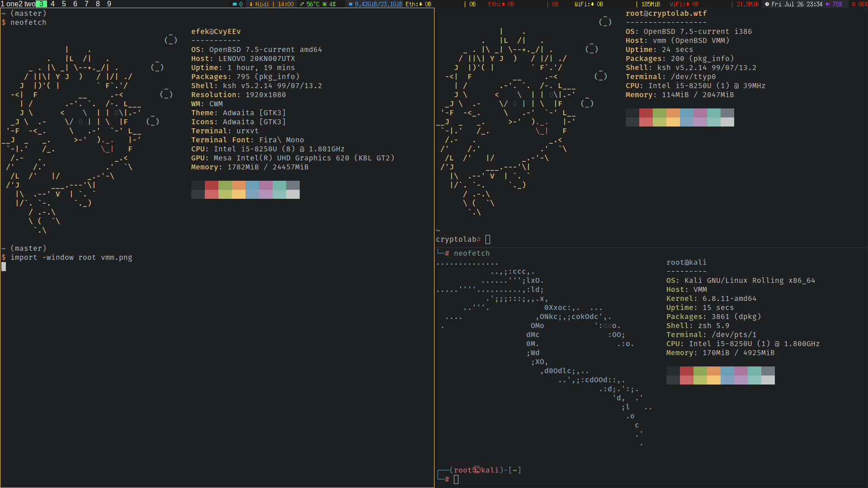Click the CPU temperature thermometer icon
This screenshot has width=868, height=488.
(x=302, y=4)
